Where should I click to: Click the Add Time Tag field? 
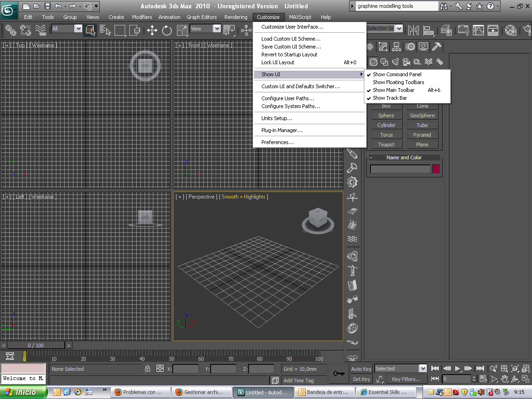click(x=304, y=381)
